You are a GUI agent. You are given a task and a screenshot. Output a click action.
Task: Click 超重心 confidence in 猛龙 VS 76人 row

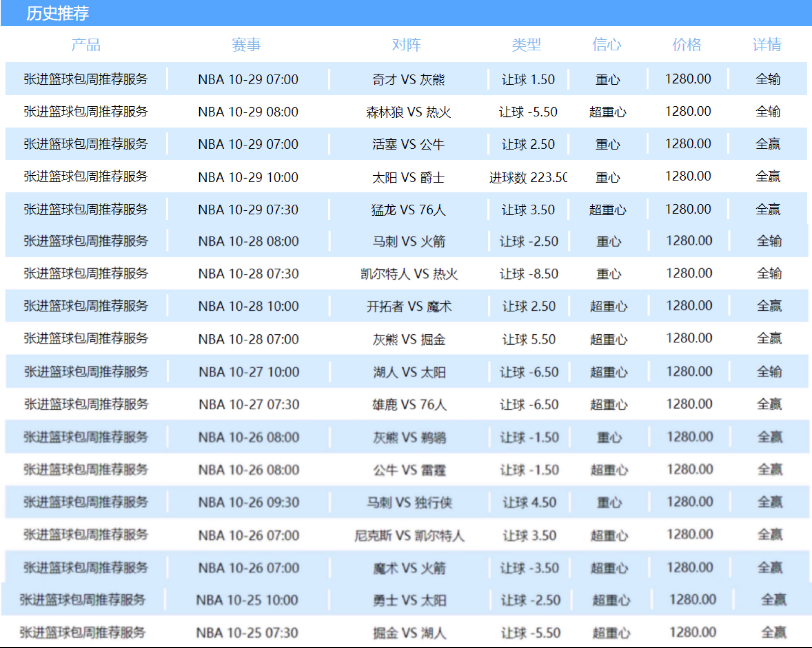tap(608, 210)
